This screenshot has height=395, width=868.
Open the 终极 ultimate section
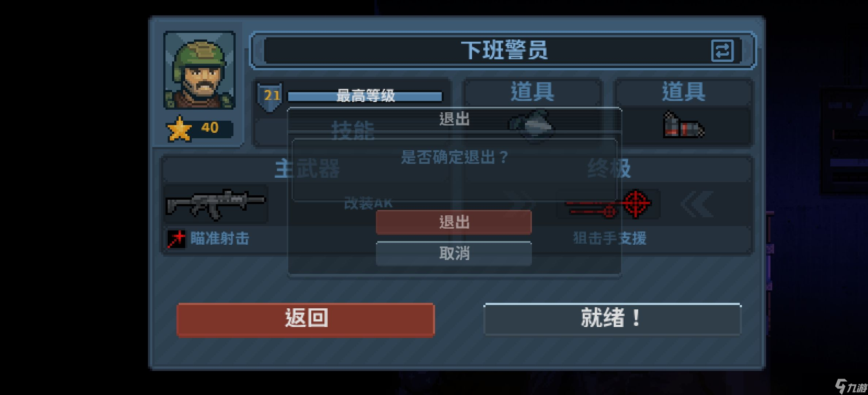(x=608, y=169)
